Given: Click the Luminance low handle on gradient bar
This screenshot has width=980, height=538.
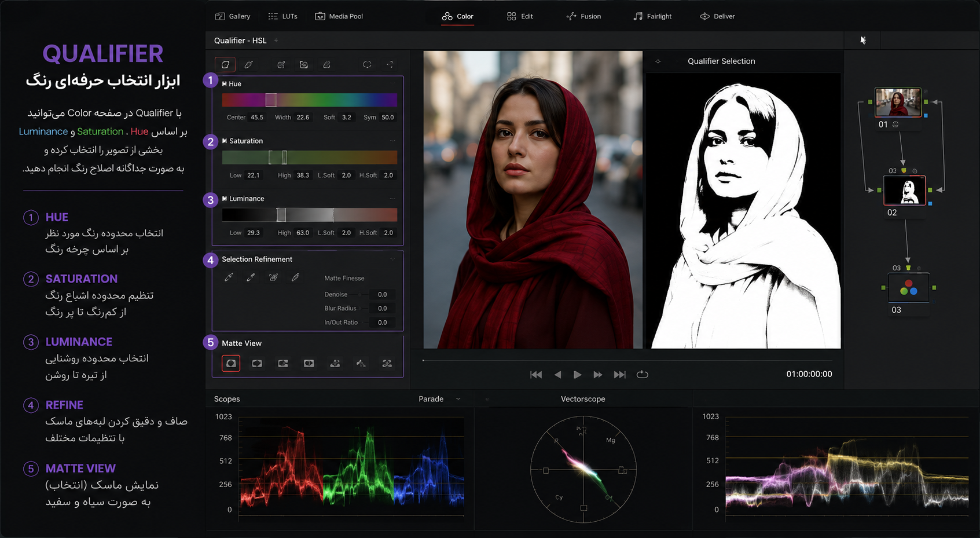Looking at the screenshot, I should 281,215.
